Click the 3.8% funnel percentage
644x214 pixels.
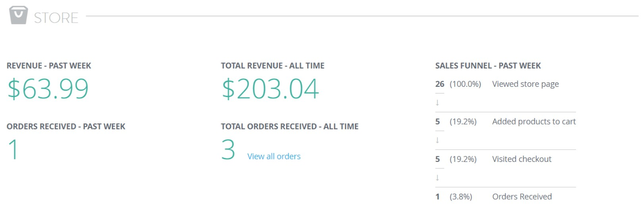coord(461,196)
